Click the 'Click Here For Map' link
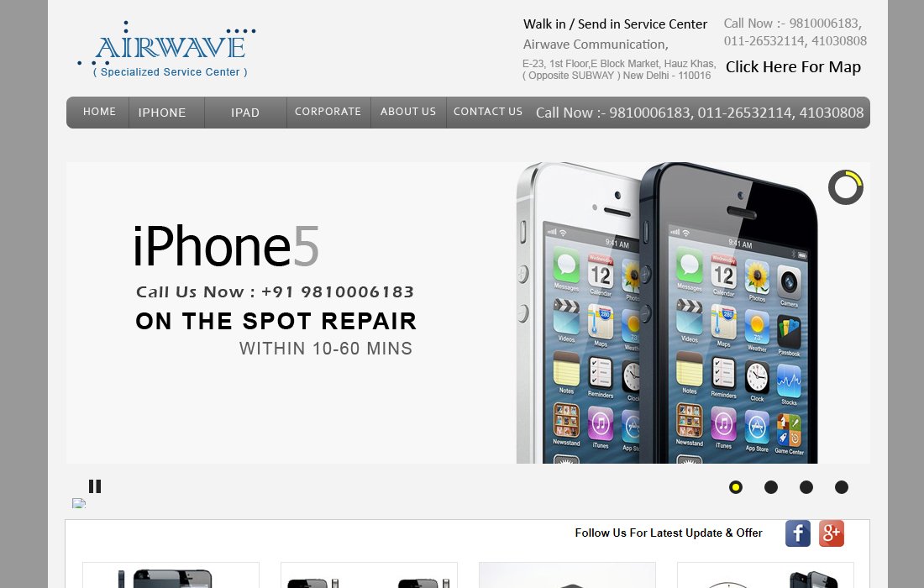 pyautogui.click(x=793, y=67)
